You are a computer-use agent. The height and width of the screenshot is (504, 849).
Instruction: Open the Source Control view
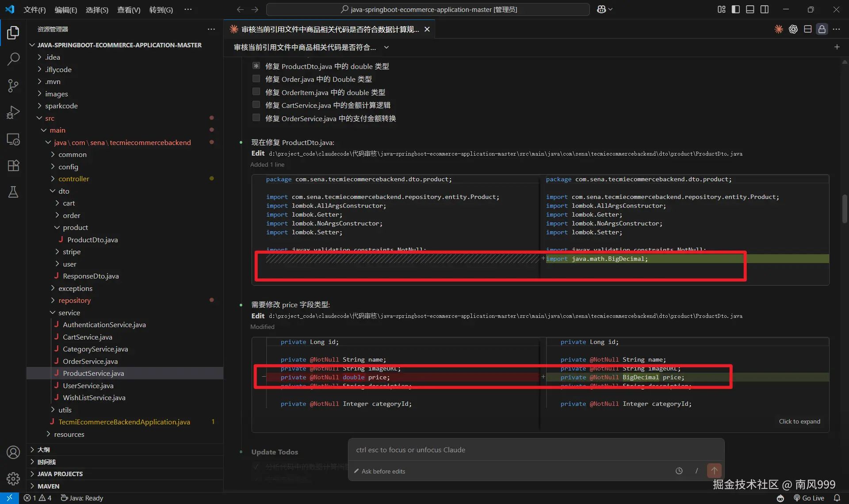click(x=13, y=85)
